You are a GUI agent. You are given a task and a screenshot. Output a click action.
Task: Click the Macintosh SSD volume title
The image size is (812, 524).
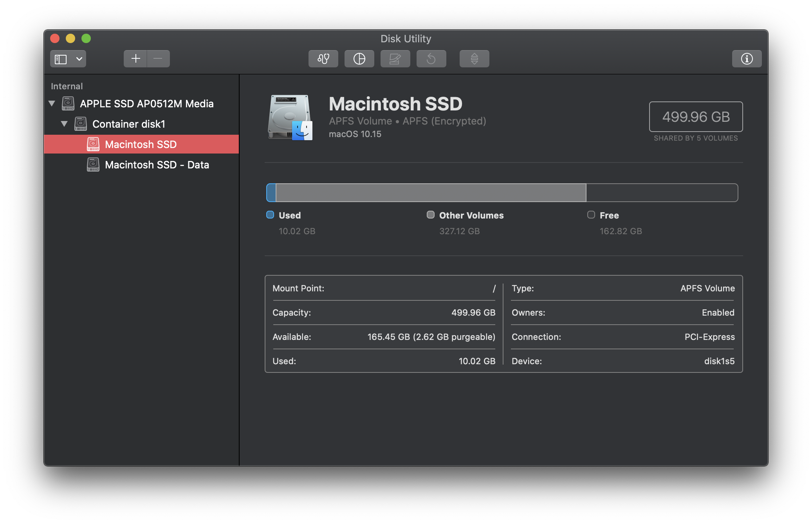(x=395, y=104)
